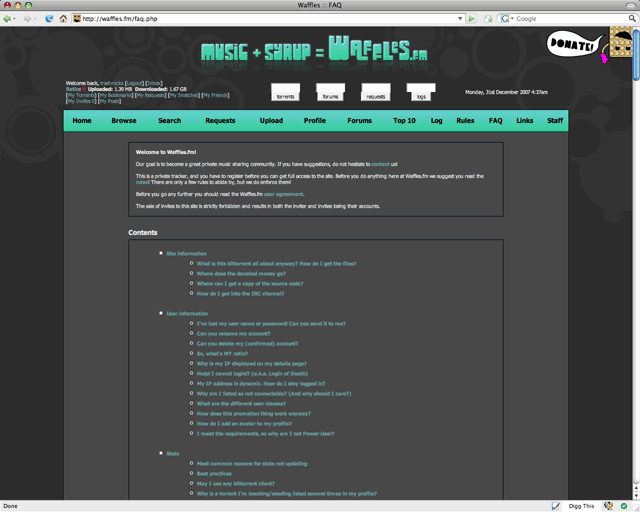Image resolution: width=640 pixels, height=512 pixels.
Task: Open My Torrents link
Action: [x=81, y=95]
